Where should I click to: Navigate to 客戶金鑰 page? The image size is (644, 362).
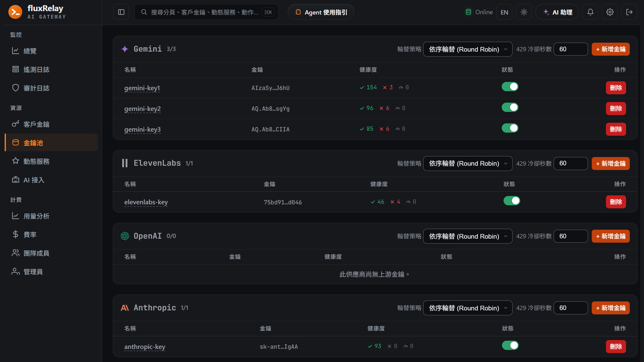click(51, 124)
